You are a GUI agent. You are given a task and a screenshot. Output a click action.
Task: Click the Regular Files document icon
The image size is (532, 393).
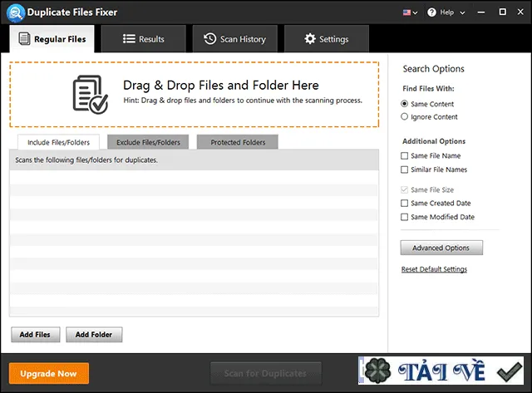(24, 39)
